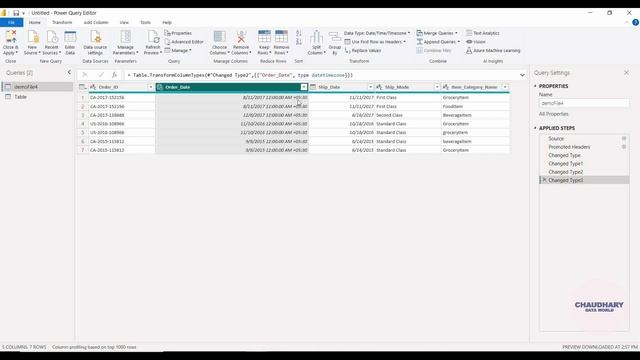The height and width of the screenshot is (360, 640).
Task: Open the Order_ID column filter dropdown
Action: click(151, 87)
